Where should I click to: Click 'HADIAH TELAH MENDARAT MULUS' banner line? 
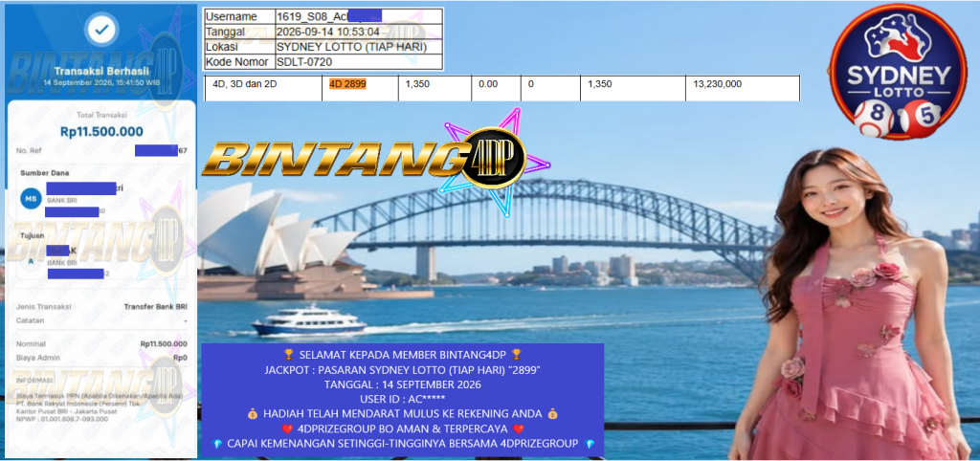[403, 414]
